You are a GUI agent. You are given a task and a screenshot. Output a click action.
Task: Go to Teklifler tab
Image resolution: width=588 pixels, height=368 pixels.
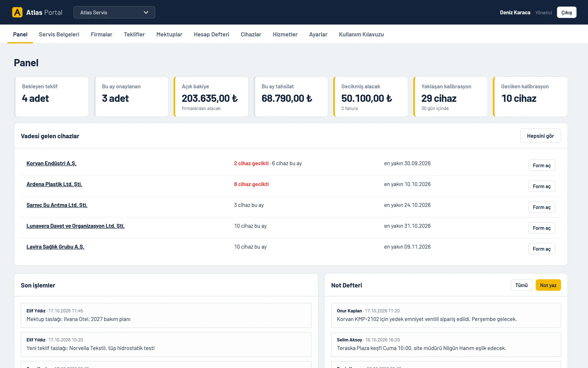(x=134, y=34)
